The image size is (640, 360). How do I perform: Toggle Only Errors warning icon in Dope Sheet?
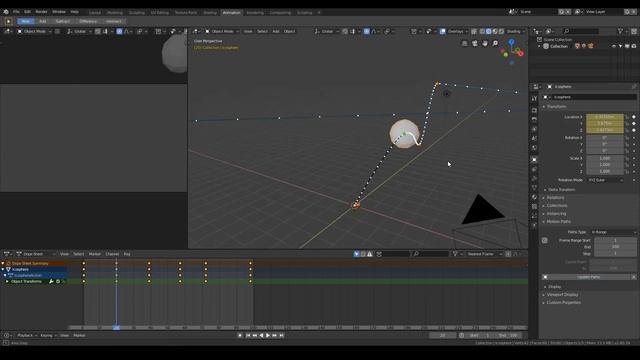370,254
